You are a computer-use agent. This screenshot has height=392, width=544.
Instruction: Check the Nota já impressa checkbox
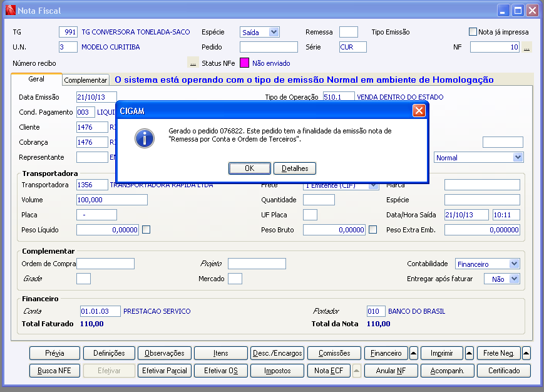tap(473, 31)
